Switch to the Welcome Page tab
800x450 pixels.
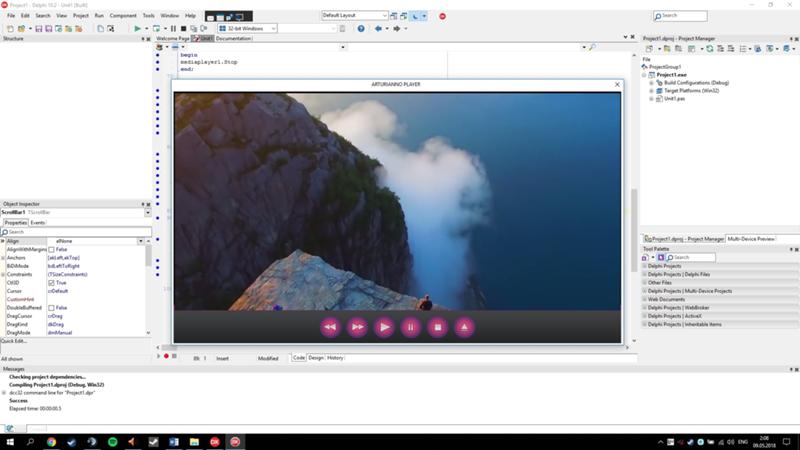172,38
